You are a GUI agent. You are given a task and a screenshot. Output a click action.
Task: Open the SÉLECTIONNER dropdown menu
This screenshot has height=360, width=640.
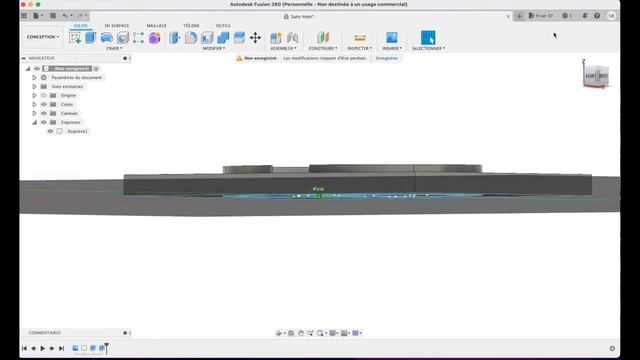[428, 48]
